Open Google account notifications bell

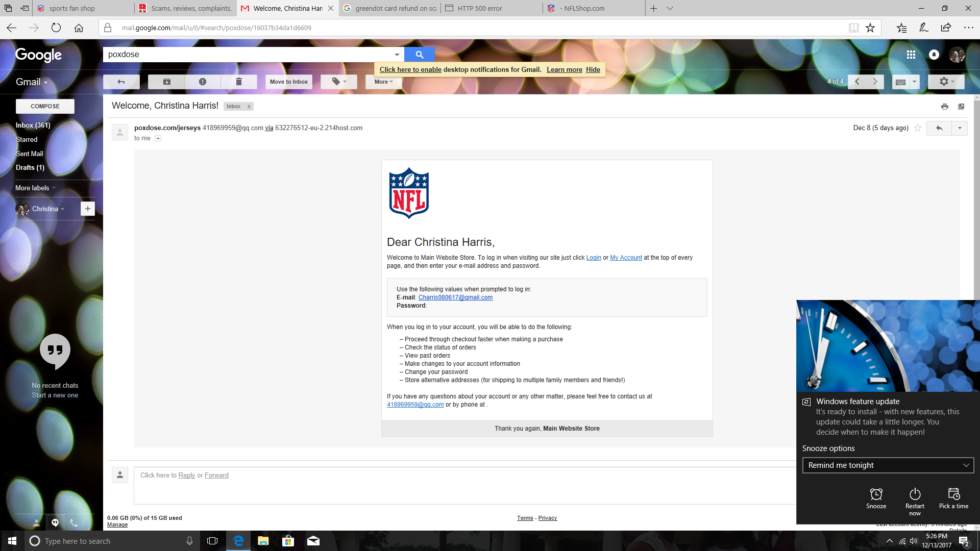point(934,55)
